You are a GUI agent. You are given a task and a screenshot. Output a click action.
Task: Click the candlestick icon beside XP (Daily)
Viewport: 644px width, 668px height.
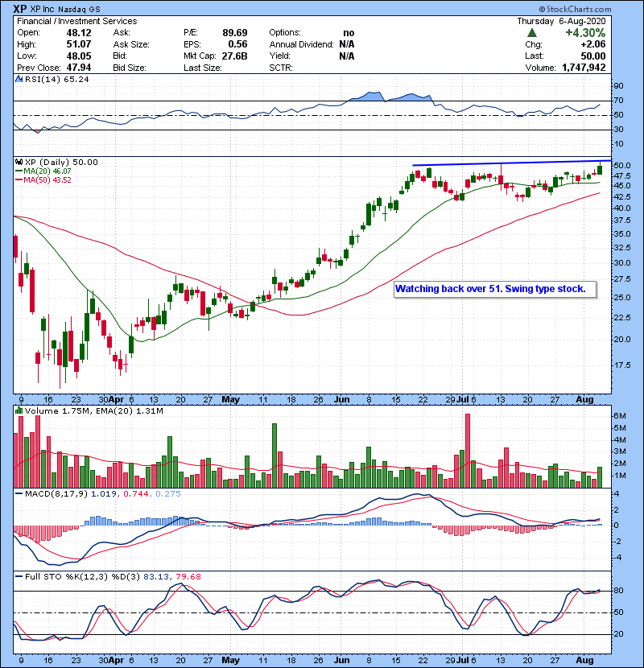19,162
